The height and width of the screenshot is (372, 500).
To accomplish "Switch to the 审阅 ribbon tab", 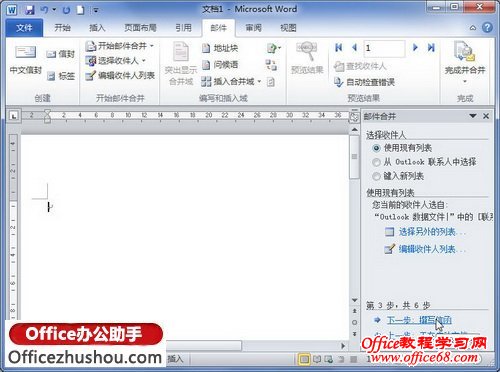I will tap(253, 28).
